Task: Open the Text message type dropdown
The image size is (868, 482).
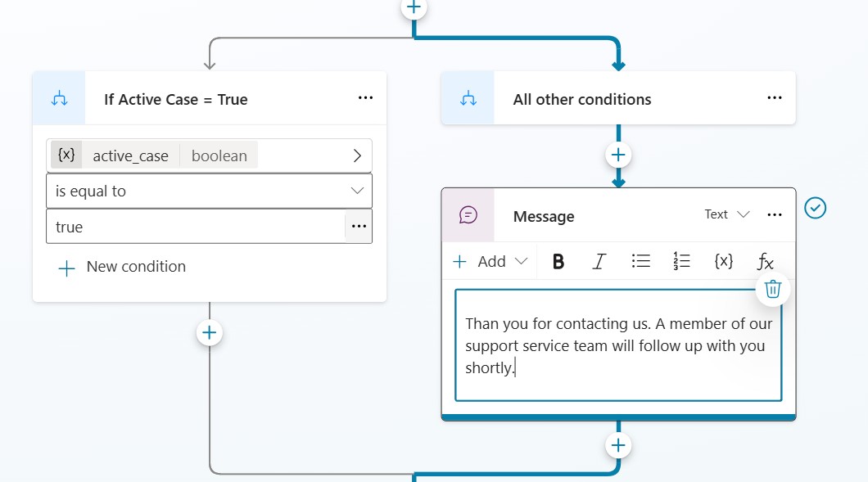Action: 727,214
